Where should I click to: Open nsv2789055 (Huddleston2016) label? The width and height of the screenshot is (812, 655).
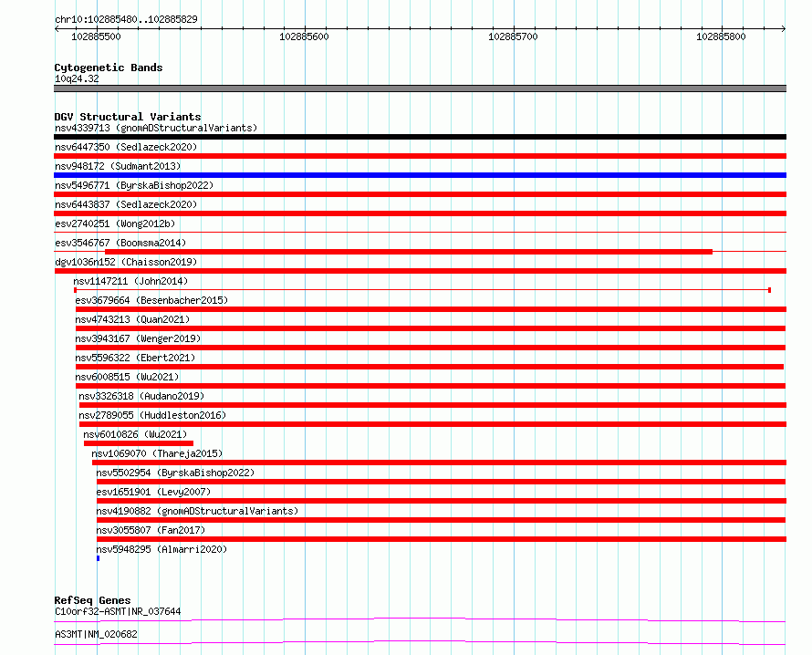point(152,415)
